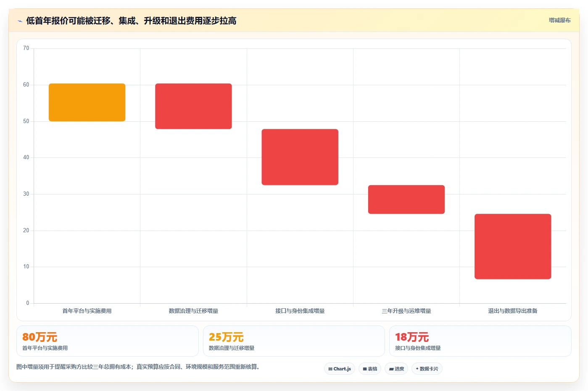The image size is (588, 391).
Task: Click the Chart.js tag chip
Action: [x=340, y=369]
